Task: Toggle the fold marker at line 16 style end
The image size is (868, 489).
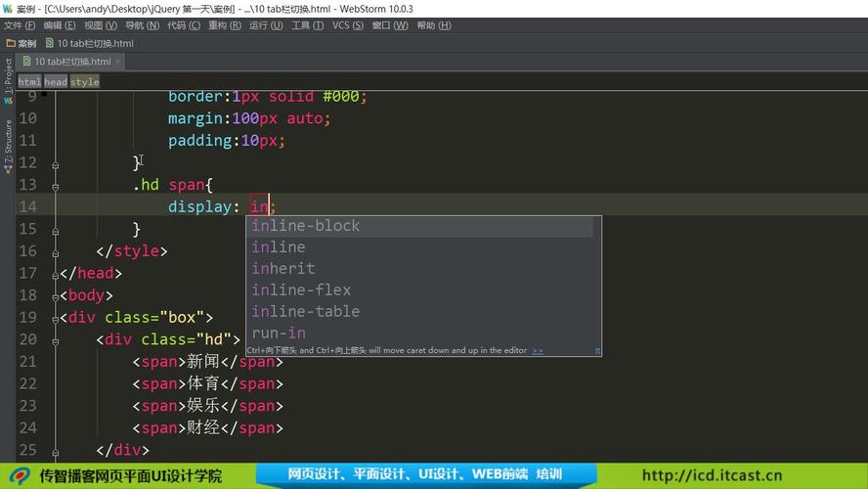Action: pos(56,253)
